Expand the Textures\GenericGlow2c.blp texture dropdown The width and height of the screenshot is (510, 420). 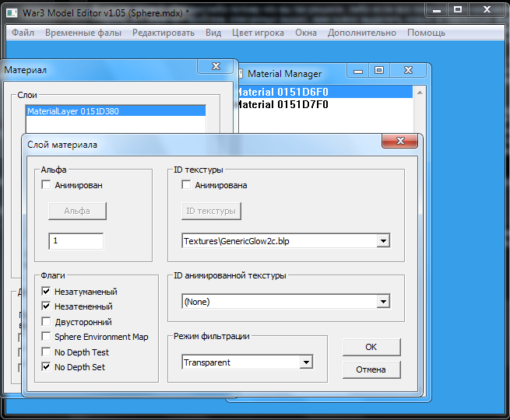[x=384, y=241]
